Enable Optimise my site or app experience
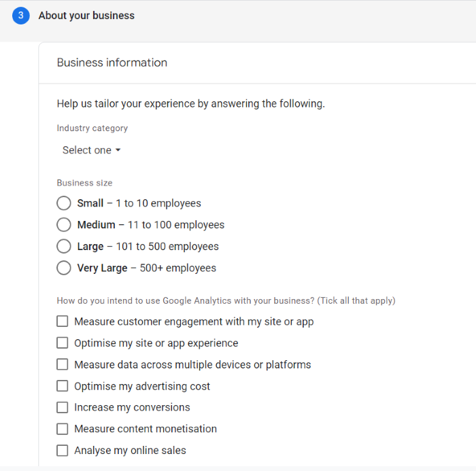This screenshot has height=471, width=476. click(63, 343)
